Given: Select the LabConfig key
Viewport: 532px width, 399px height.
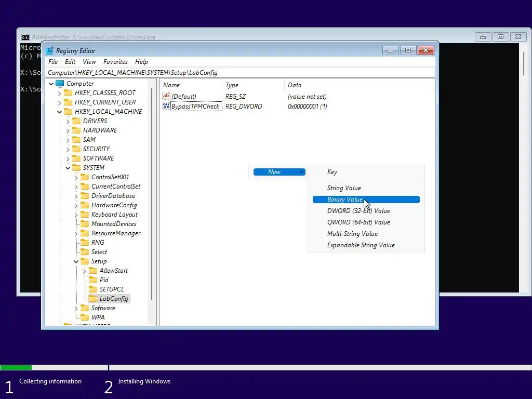Looking at the screenshot, I should pyautogui.click(x=114, y=299).
